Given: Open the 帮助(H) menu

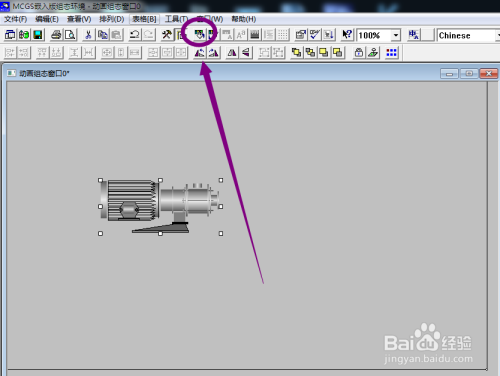Looking at the screenshot, I should [x=244, y=19].
